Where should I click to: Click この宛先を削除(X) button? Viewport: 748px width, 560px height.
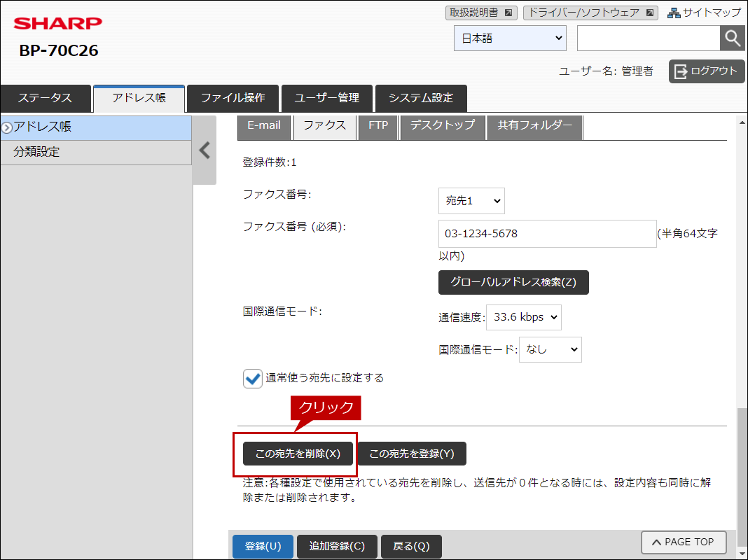point(298,454)
